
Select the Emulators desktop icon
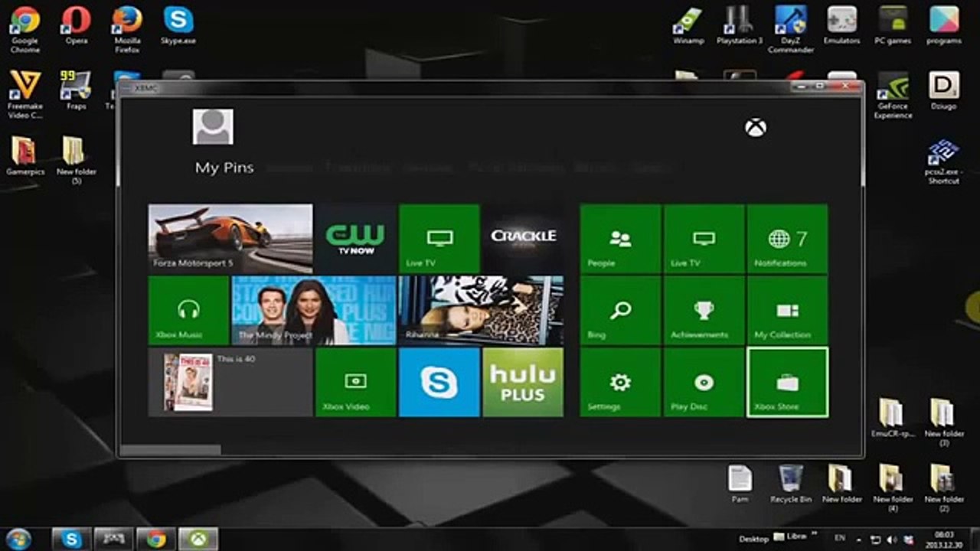tap(842, 24)
